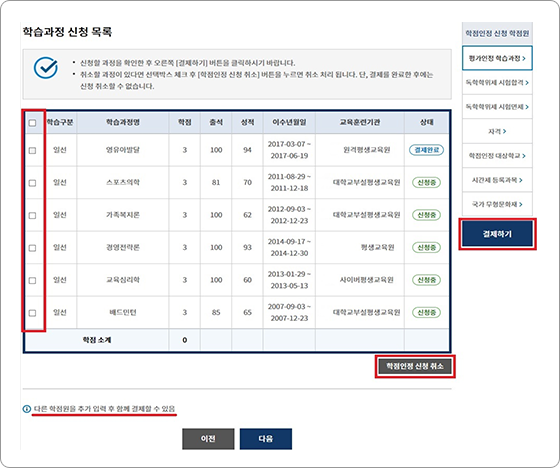Click the 성적 value 94
The height and width of the screenshot is (468, 560).
point(248,150)
